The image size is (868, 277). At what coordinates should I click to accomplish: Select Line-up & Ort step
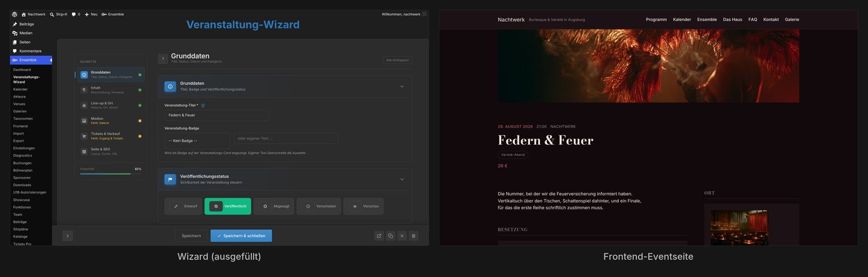pos(111,105)
